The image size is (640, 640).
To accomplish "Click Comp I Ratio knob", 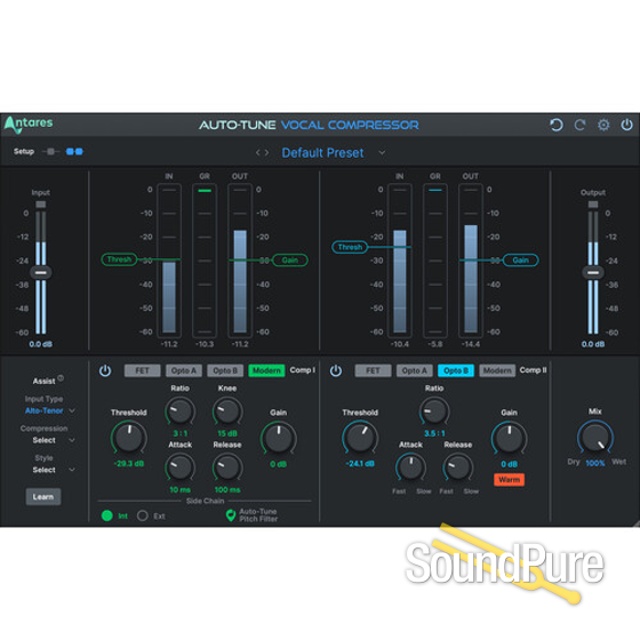I will 180,411.
